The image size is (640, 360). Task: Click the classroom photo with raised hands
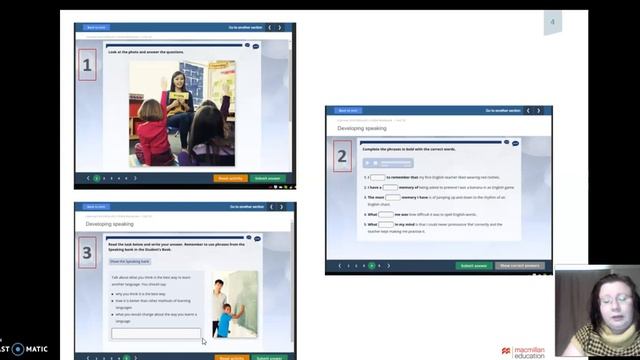182,113
